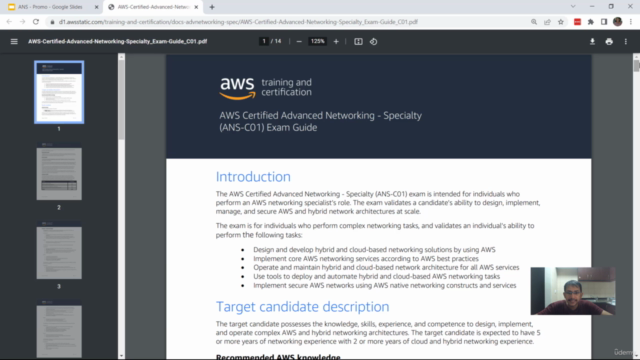Image resolution: width=640 pixels, height=360 pixels.
Task: Click the "Use tools to deploy and automate" bullet
Action: coord(376,276)
